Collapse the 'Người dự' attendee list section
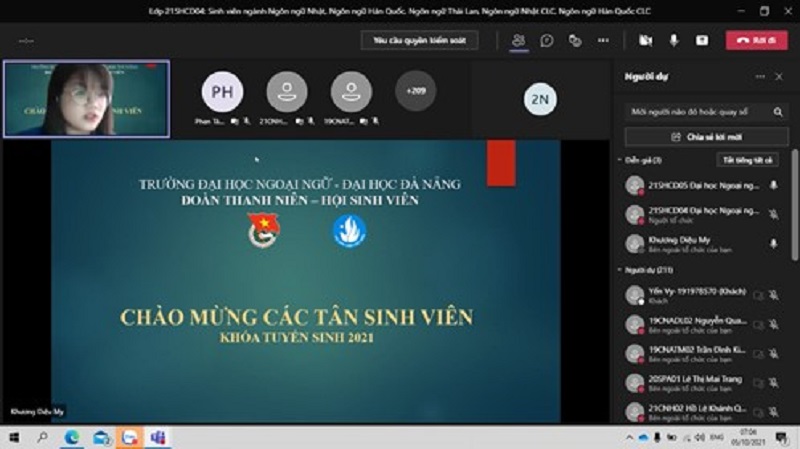This screenshot has width=800, height=449. (x=621, y=271)
